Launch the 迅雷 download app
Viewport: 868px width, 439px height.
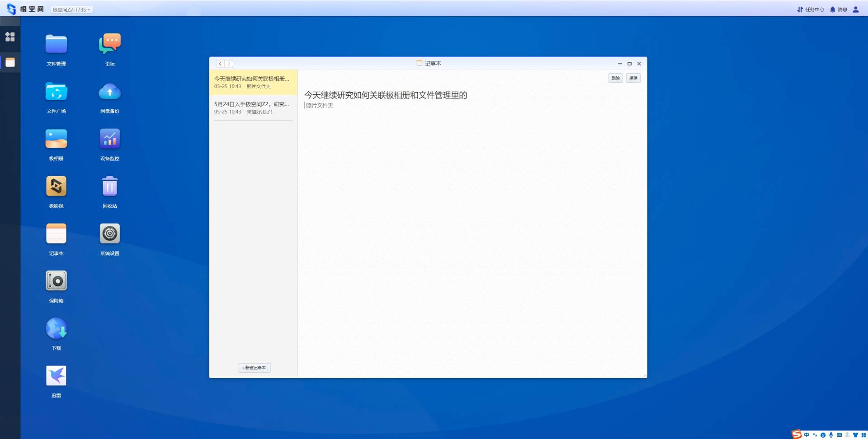56,376
